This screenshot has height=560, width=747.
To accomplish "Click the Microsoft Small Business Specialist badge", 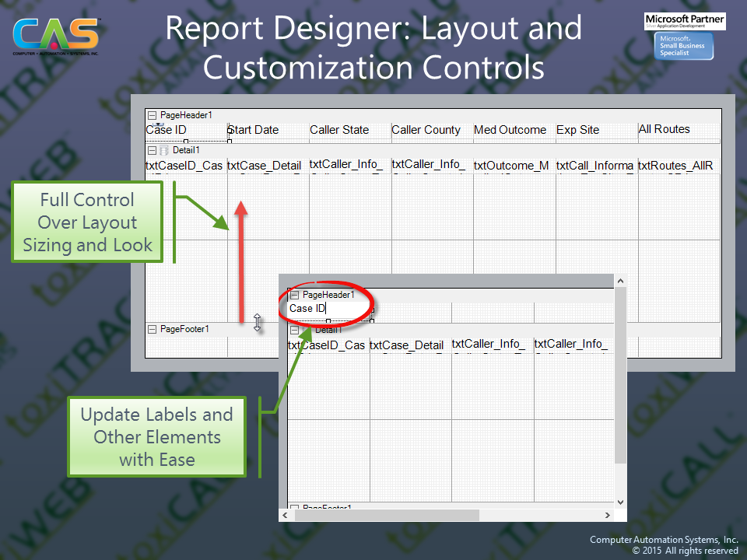I will [x=685, y=47].
